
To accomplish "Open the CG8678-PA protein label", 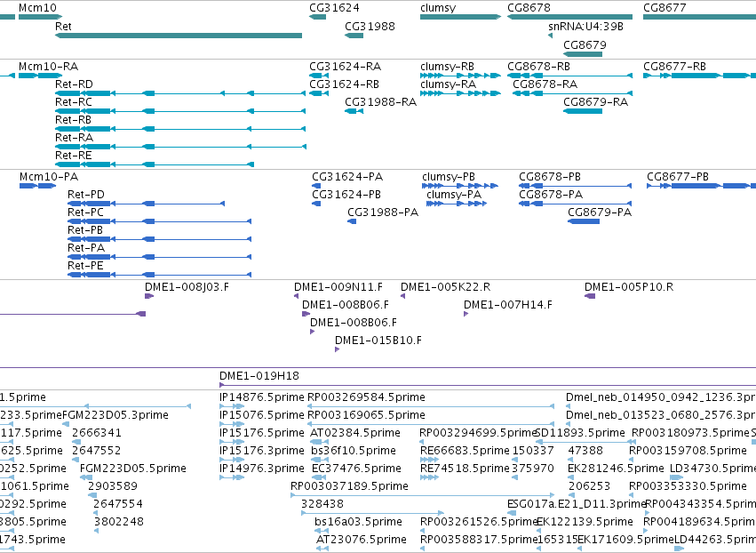I will (551, 195).
